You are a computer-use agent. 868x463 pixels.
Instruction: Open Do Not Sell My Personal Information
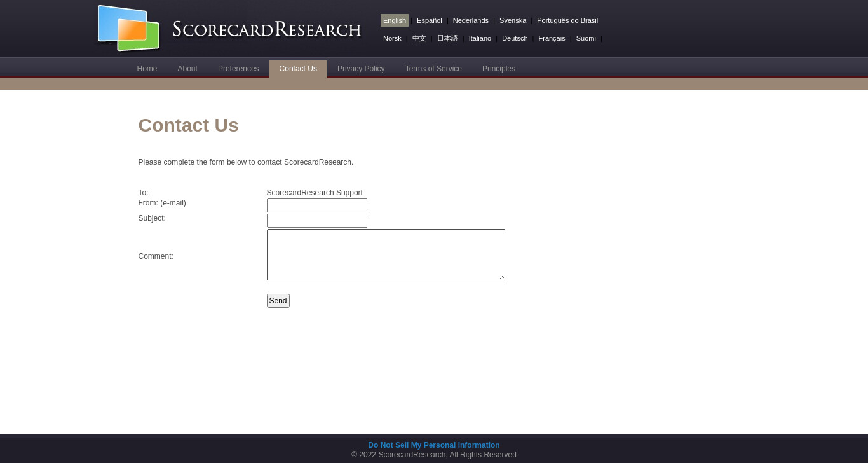coord(434,445)
